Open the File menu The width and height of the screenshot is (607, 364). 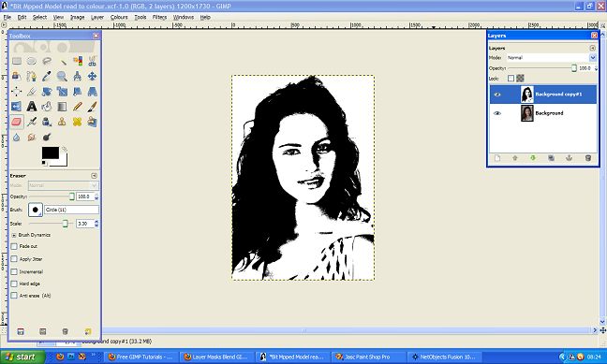click(7, 17)
